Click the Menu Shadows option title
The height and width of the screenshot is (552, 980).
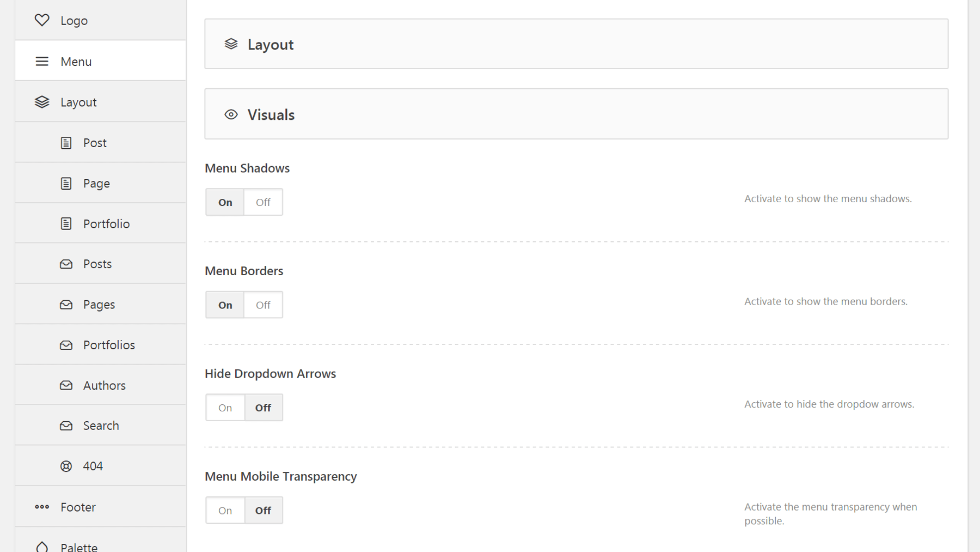click(x=247, y=168)
